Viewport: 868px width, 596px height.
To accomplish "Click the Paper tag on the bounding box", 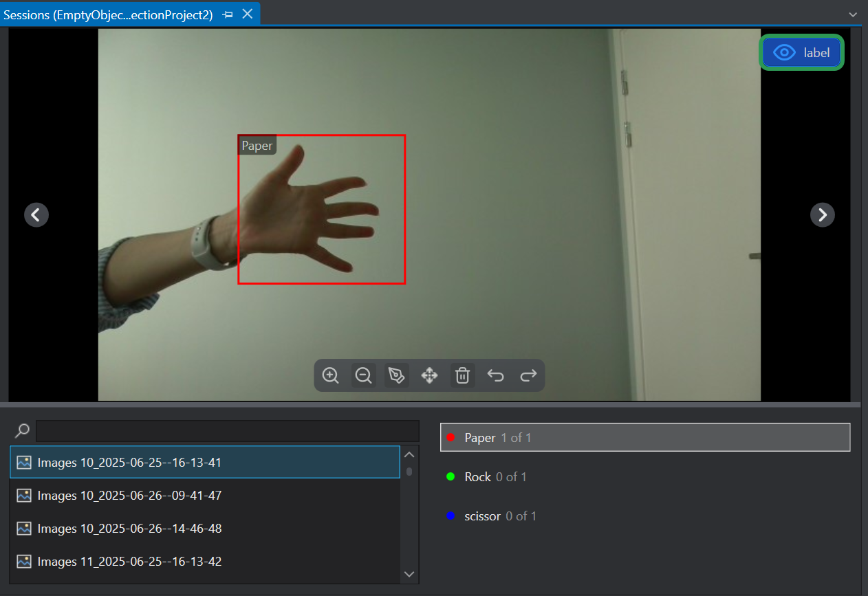I will click(257, 146).
